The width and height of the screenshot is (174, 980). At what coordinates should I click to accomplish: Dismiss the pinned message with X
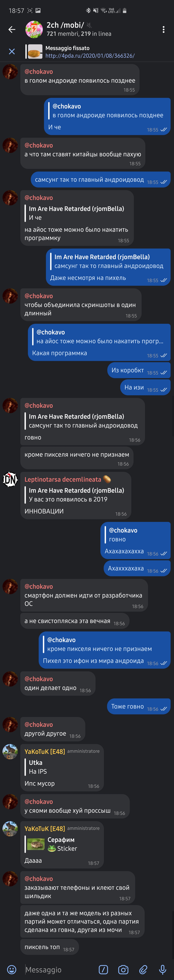point(12,51)
